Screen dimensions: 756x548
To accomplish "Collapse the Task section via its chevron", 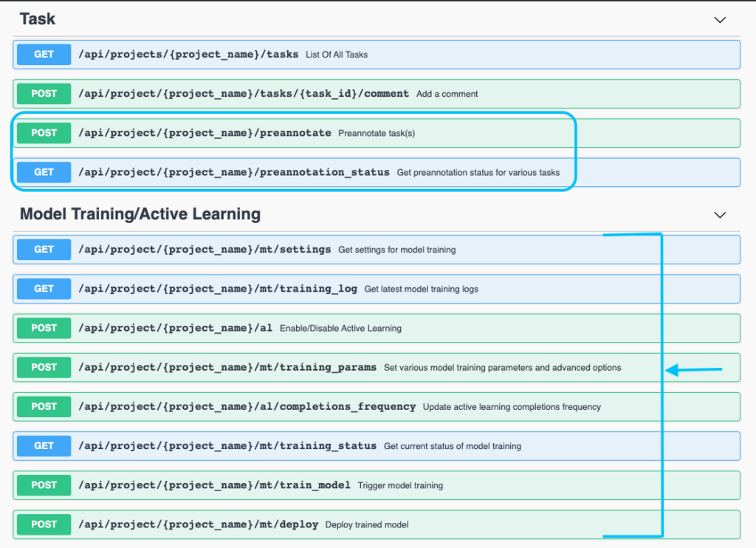I will 719,21.
